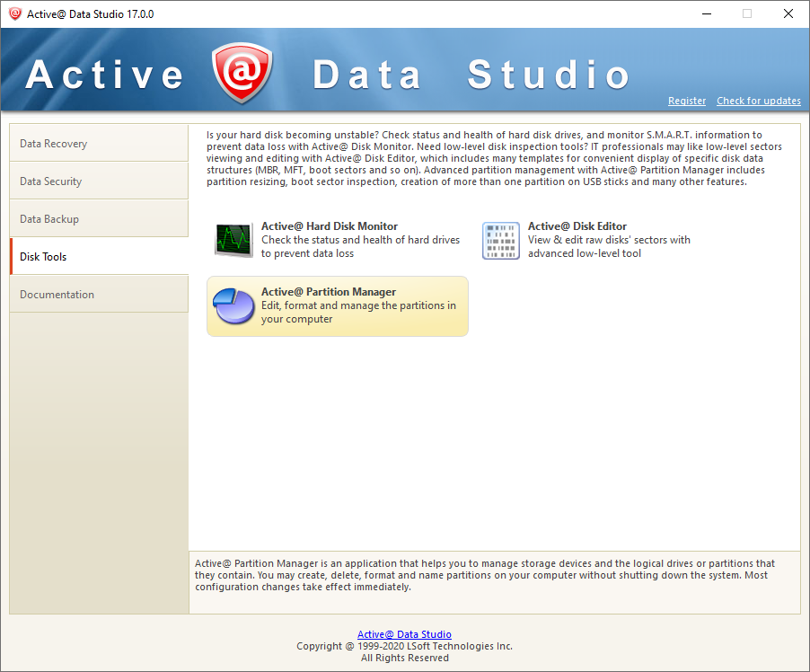
Task: Select the Data Backup tab
Action: pos(99,218)
